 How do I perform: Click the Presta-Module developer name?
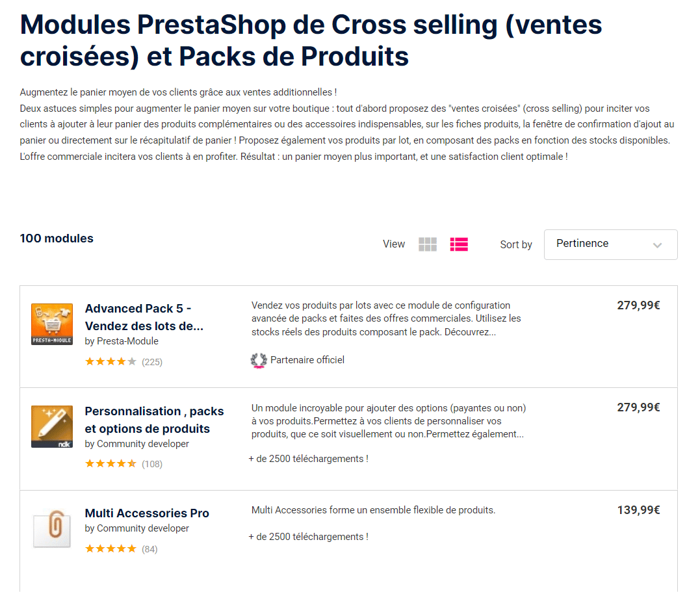pyautogui.click(x=127, y=341)
